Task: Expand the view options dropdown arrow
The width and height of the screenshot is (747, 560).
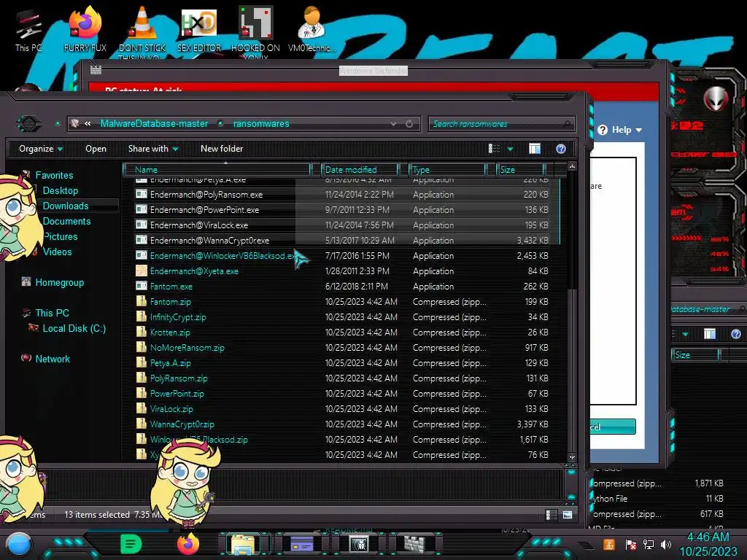Action: [510, 149]
